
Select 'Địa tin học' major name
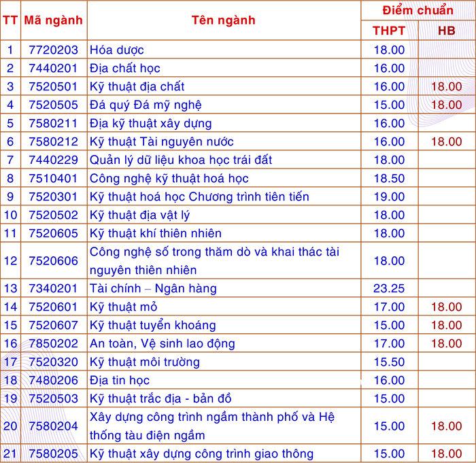click(x=120, y=381)
